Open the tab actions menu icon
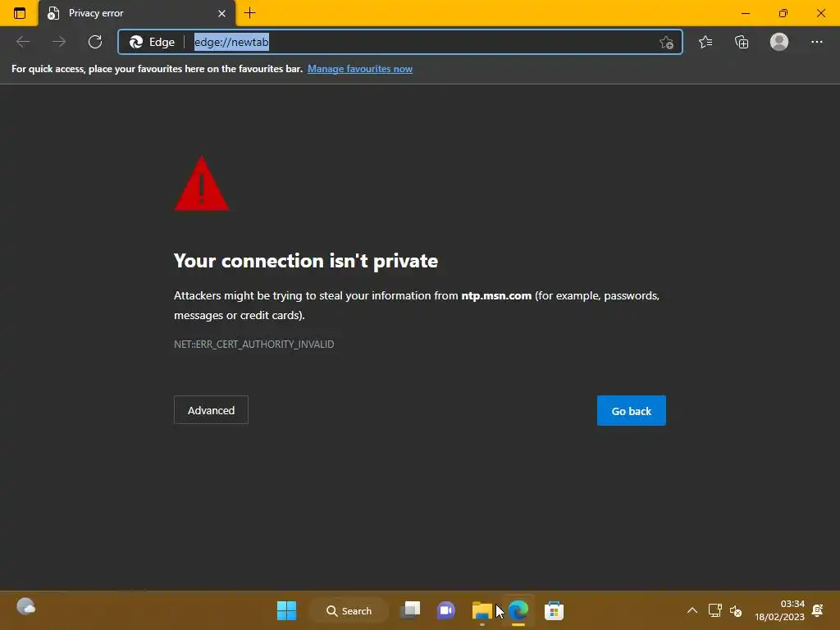The width and height of the screenshot is (840, 630). click(20, 13)
